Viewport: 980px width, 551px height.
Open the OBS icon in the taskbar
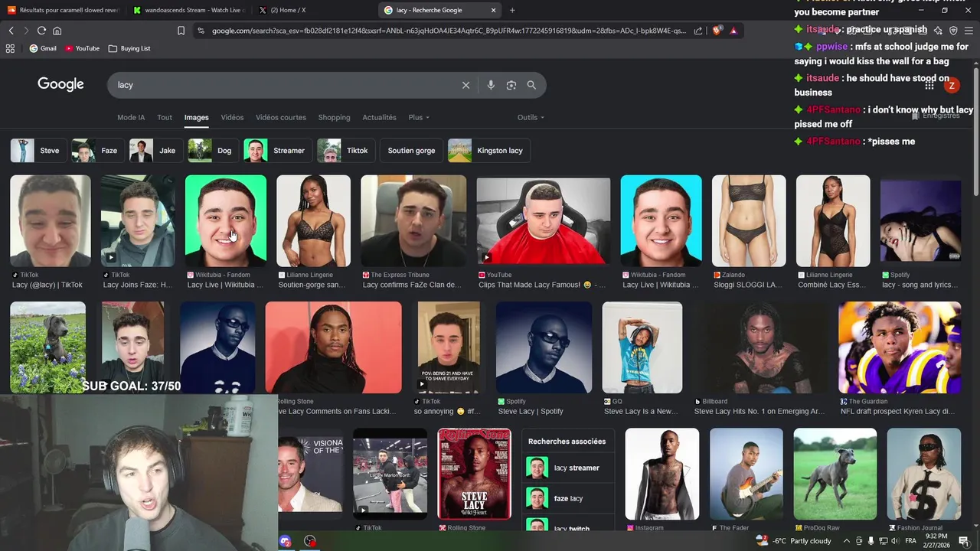click(x=310, y=541)
